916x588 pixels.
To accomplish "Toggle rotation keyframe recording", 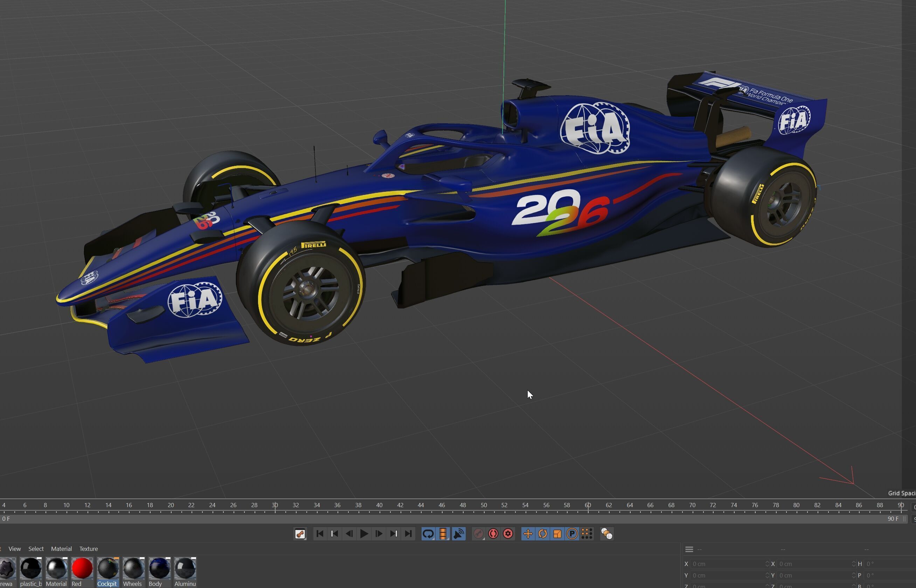I will point(542,534).
